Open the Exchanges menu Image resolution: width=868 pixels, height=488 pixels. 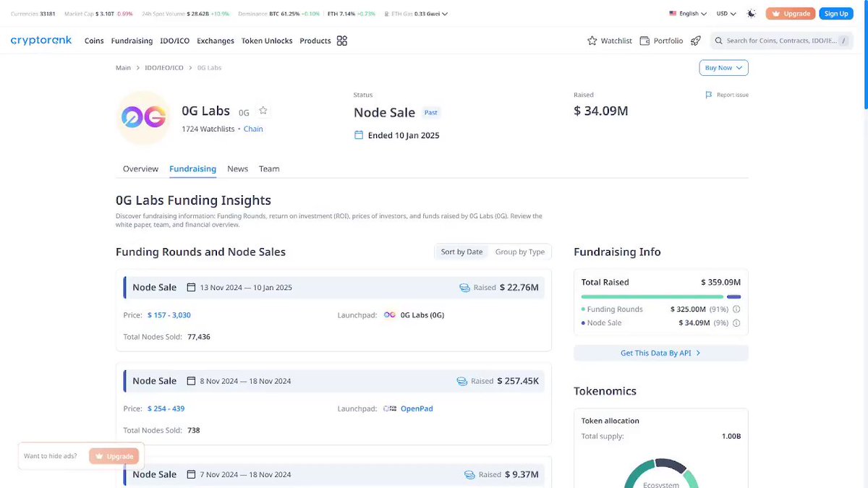(x=216, y=41)
